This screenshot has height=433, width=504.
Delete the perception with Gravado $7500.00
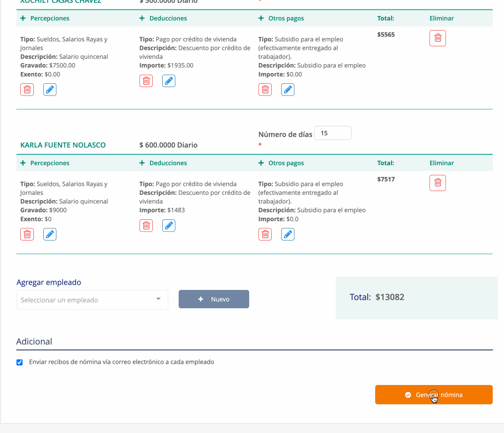click(x=27, y=89)
